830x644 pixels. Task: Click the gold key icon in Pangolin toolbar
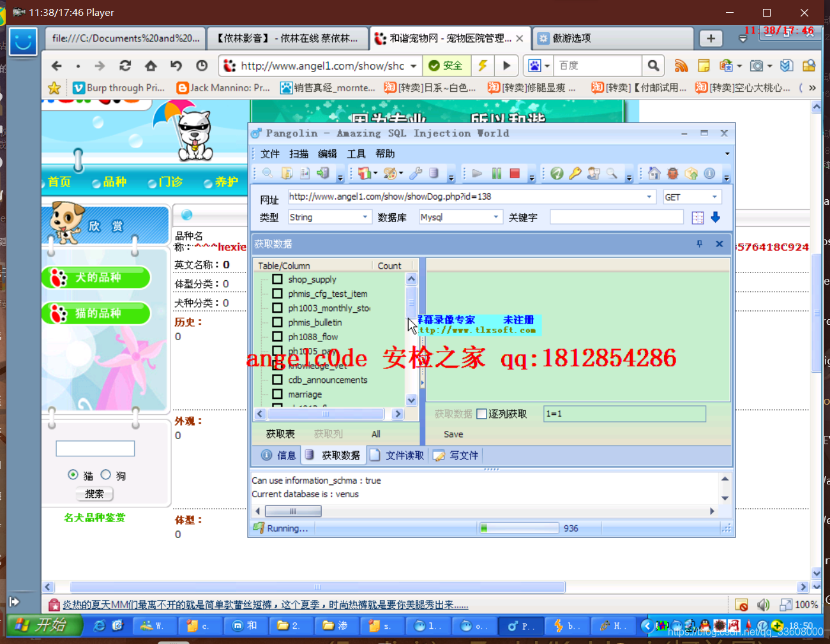[575, 173]
